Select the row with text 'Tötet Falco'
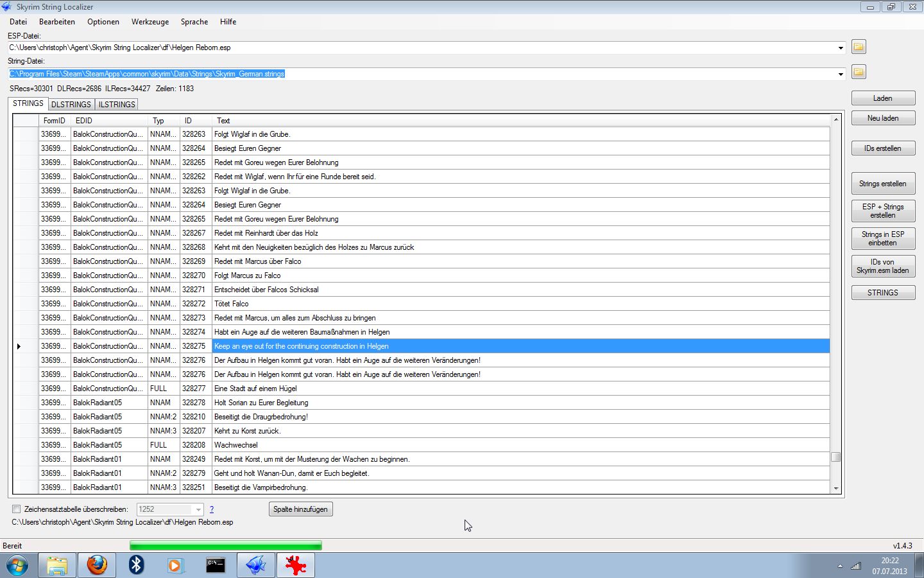 click(231, 304)
